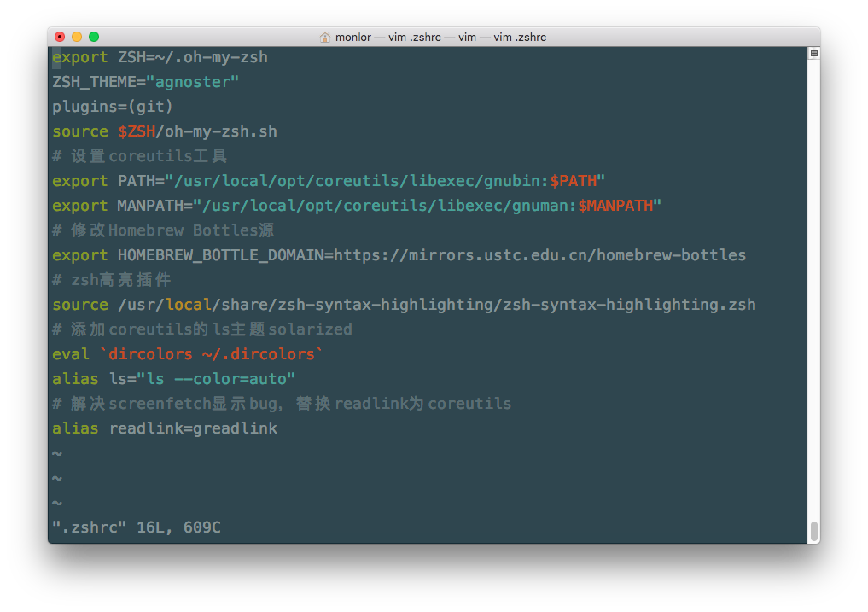
Task: Click the comment '# 设置coreutils工具'
Action: [139, 156]
